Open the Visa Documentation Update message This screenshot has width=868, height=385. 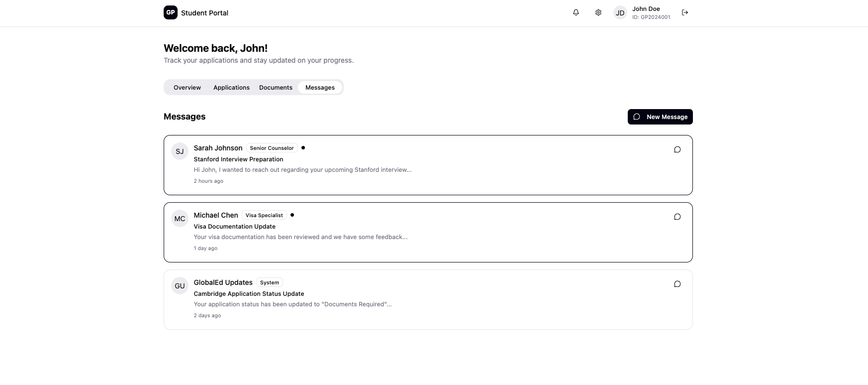(x=234, y=227)
